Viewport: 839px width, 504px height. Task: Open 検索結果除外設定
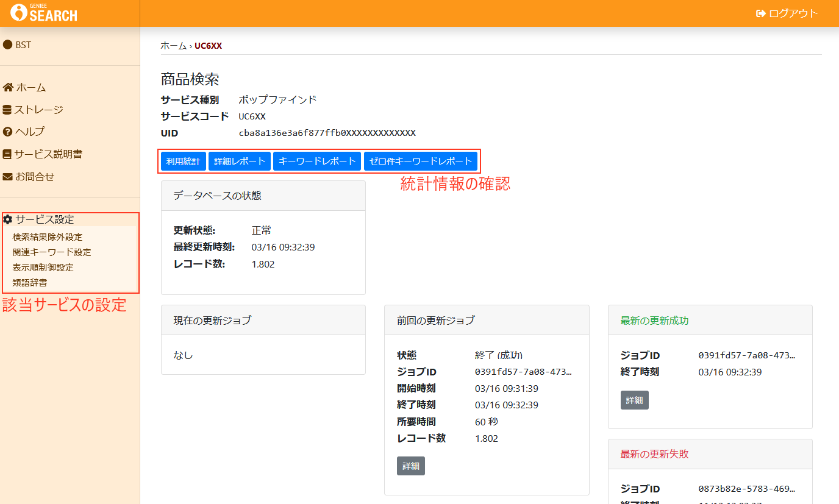click(x=48, y=237)
